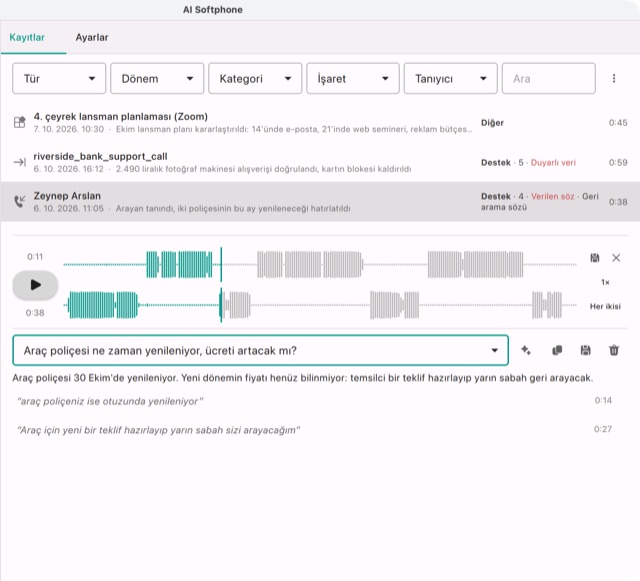The height and width of the screenshot is (581, 640).
Task: Click the Diğer category label
Action: [492, 123]
